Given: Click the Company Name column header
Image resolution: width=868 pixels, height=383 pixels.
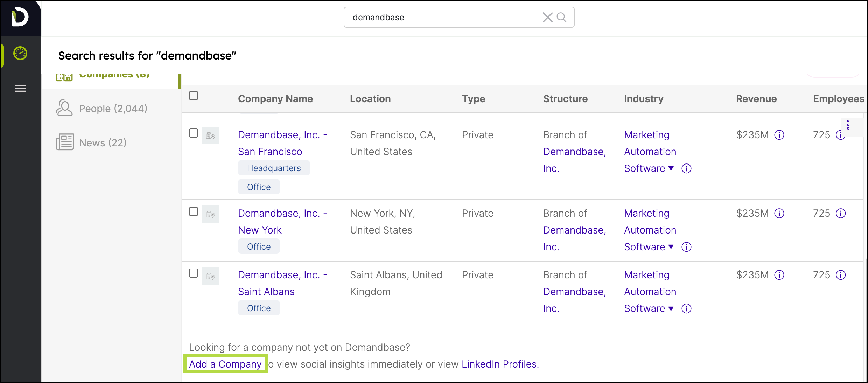Looking at the screenshot, I should [275, 99].
